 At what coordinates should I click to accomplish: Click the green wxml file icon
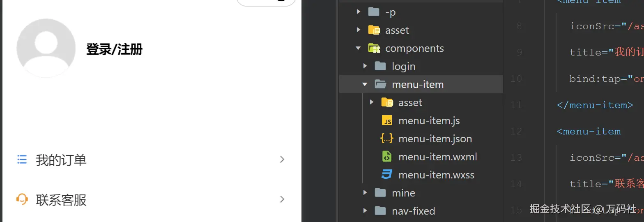[387, 157]
